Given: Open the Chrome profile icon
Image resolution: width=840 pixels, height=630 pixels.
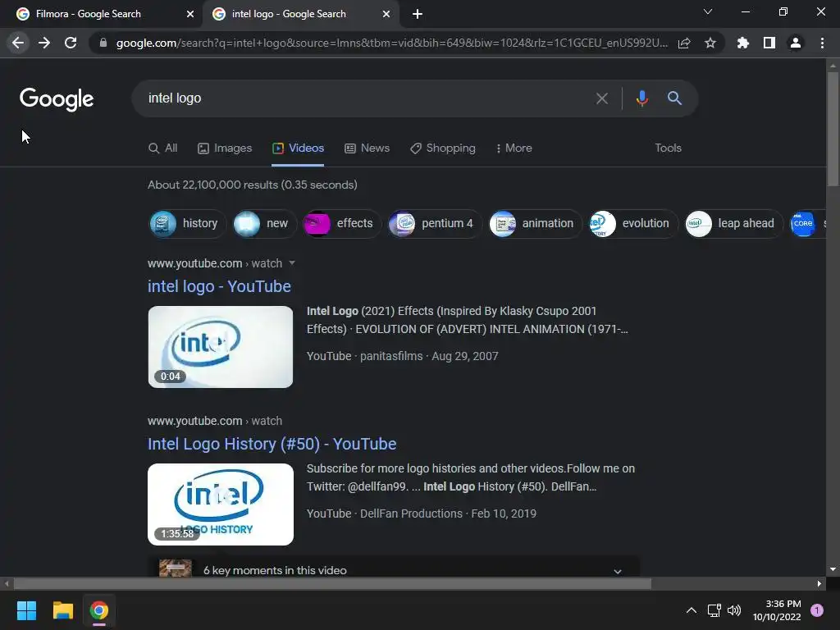Looking at the screenshot, I should click(x=796, y=43).
